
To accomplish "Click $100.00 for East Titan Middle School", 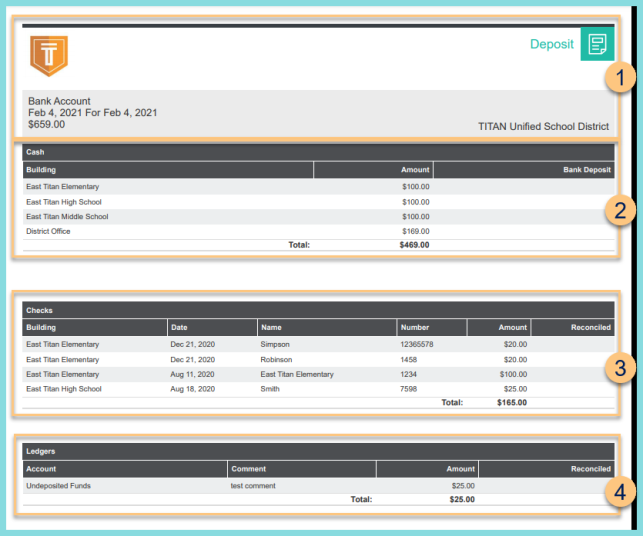I will [x=416, y=217].
